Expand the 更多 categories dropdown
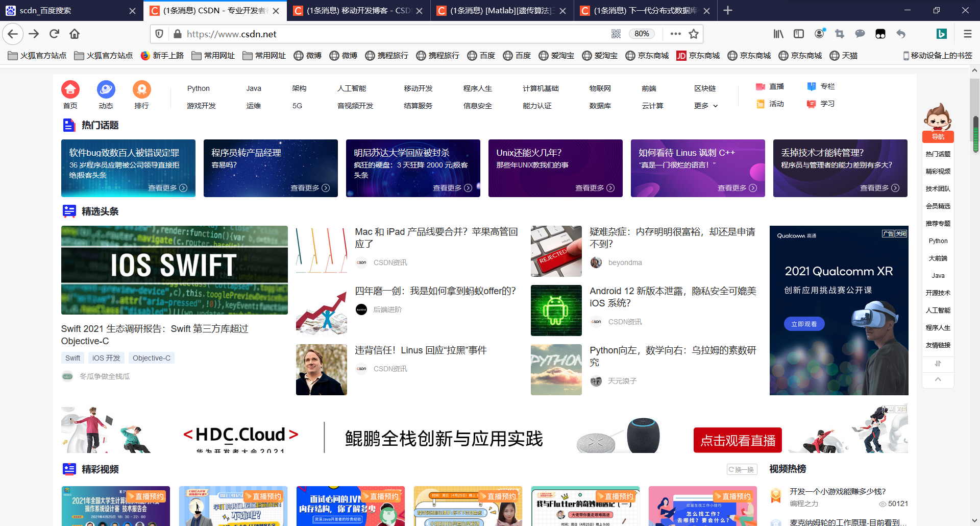The height and width of the screenshot is (526, 980). pos(706,106)
